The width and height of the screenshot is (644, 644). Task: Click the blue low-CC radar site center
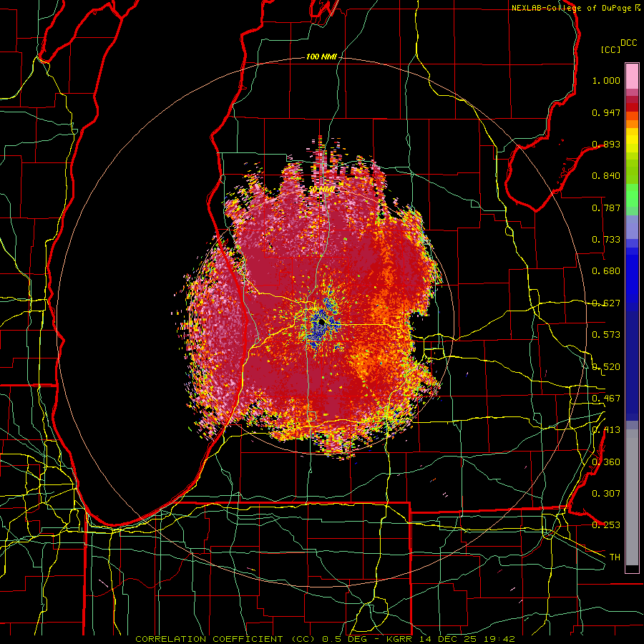pyautogui.click(x=321, y=323)
